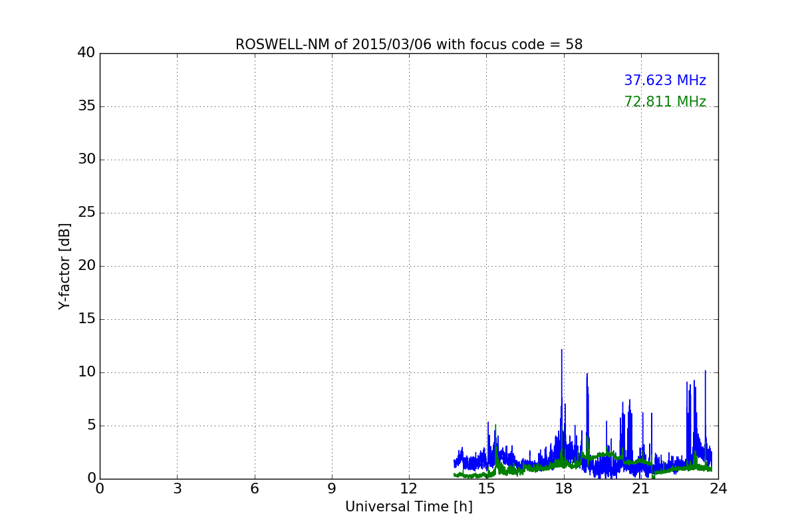
Task: Click the y-axis tick label 40
Action: click(x=86, y=53)
